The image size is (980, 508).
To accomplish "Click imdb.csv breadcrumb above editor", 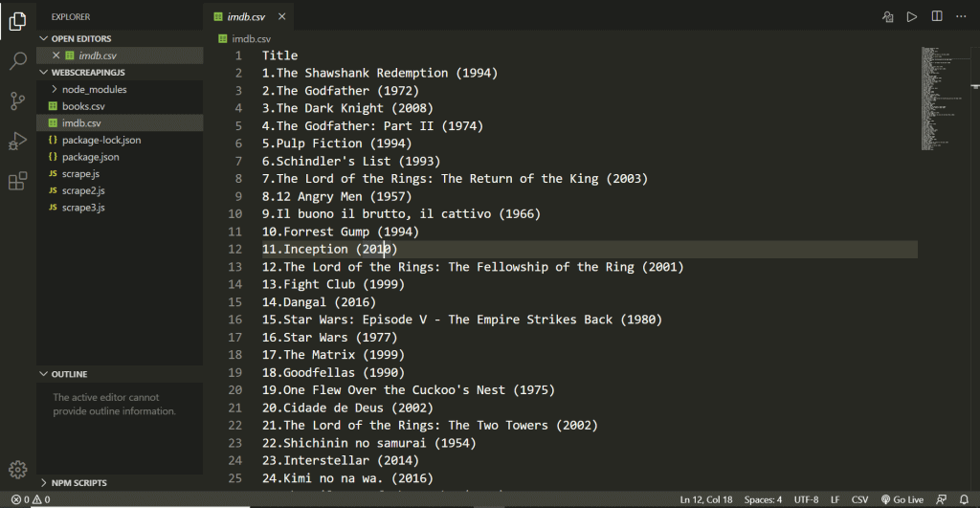I will [x=244, y=38].
